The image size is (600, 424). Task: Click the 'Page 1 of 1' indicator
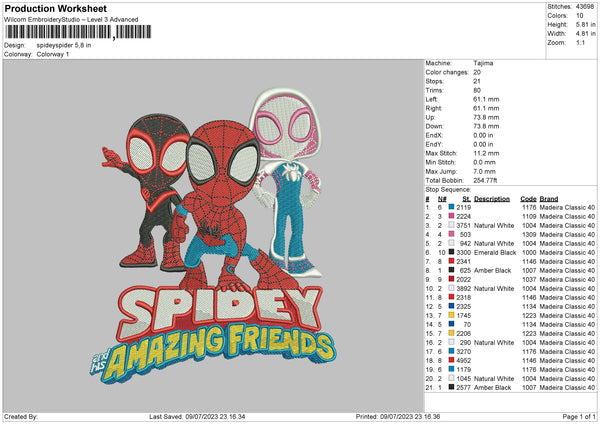coord(579,416)
